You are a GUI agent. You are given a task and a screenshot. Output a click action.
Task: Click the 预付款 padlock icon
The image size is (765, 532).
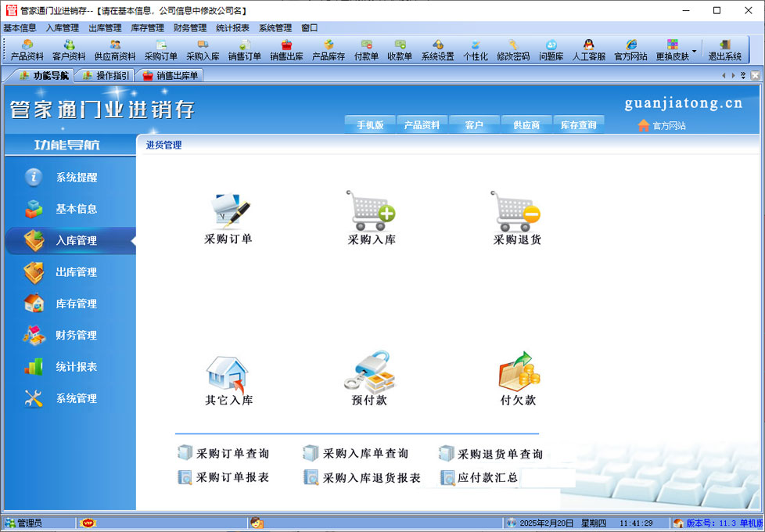point(369,372)
